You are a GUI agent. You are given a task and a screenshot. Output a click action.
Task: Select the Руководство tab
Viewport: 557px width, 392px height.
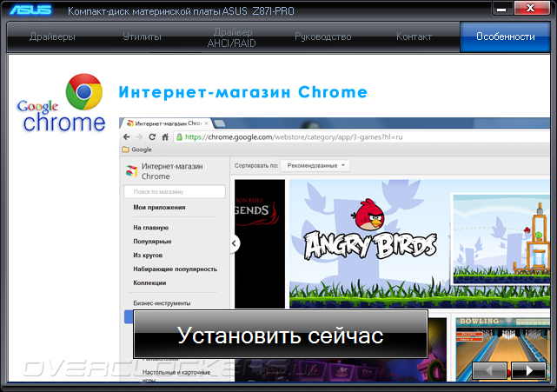[323, 37]
